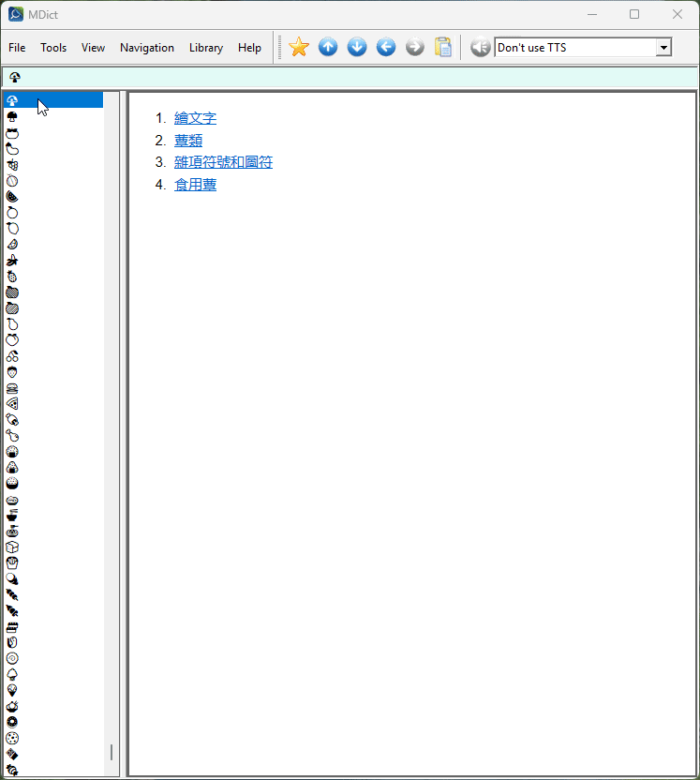The width and height of the screenshot is (700, 780).
Task: Open the Library menu
Action: [x=206, y=48]
